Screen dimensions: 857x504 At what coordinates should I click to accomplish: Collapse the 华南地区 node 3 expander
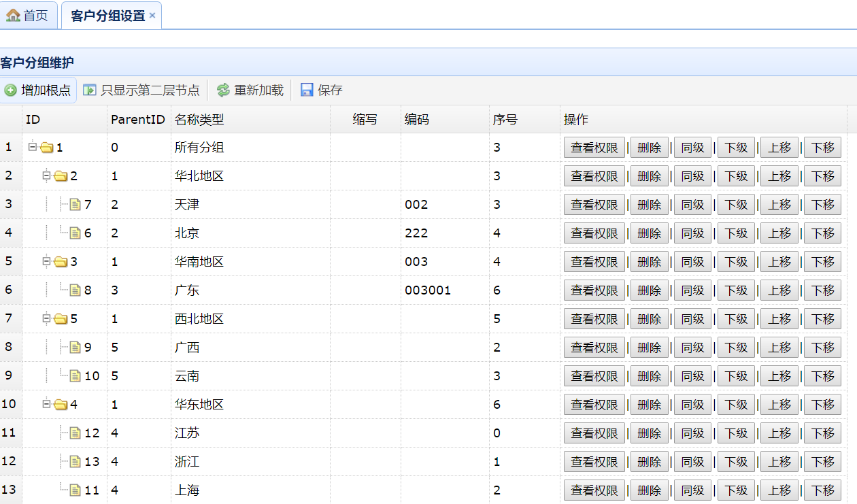46,261
